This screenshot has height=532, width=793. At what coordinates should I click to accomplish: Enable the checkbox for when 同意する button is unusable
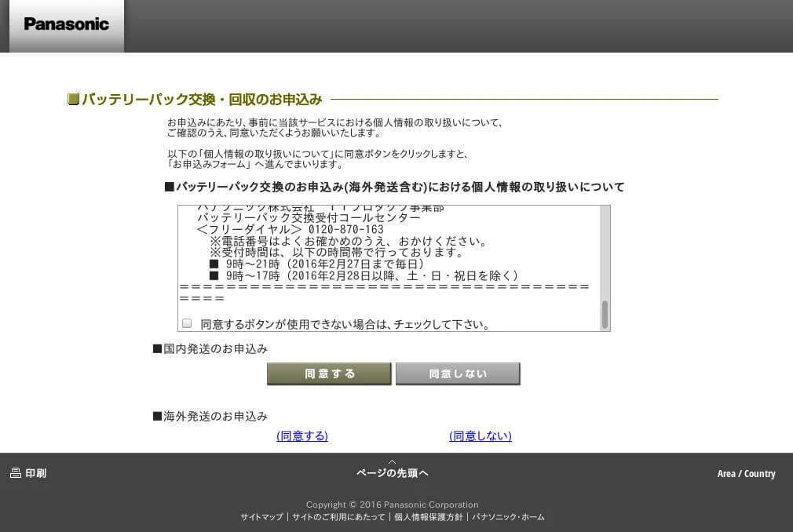pos(187,323)
